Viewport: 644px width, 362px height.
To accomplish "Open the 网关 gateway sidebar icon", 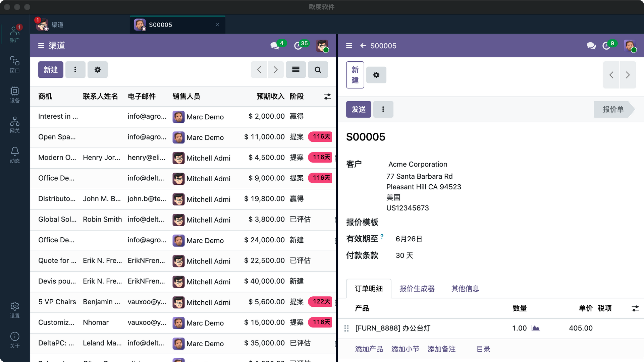I will (15, 125).
